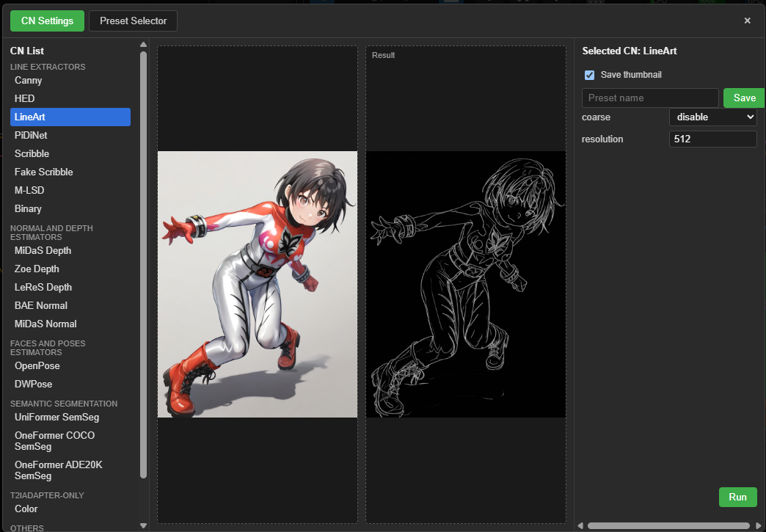Click the horizontal scrollbar left arrow
This screenshot has height=532, width=766.
tap(580, 525)
